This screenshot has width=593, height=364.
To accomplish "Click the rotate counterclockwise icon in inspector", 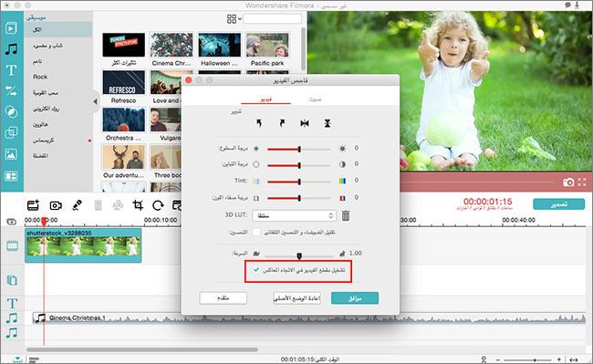I will click(259, 123).
